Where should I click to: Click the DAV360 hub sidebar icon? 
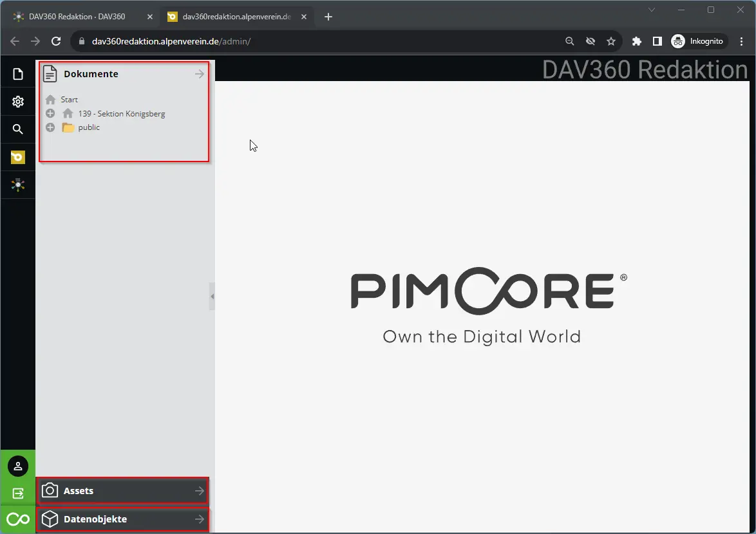point(18,185)
